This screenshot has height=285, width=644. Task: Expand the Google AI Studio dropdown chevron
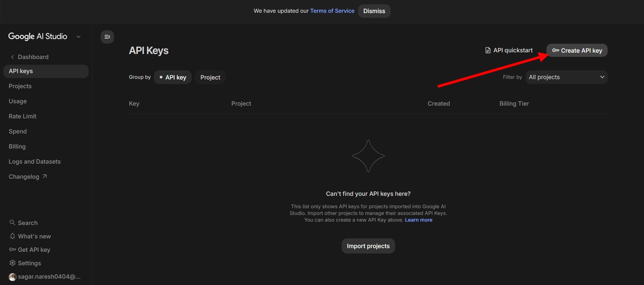[79, 37]
